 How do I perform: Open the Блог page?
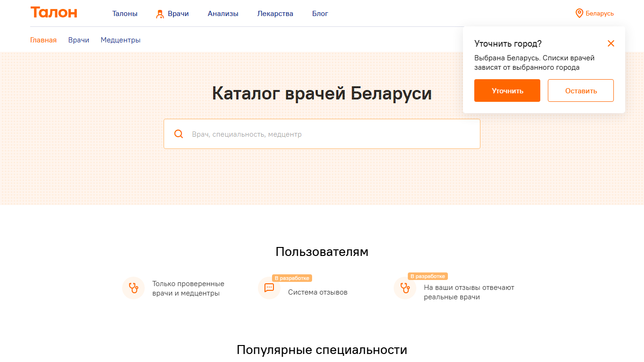point(320,14)
